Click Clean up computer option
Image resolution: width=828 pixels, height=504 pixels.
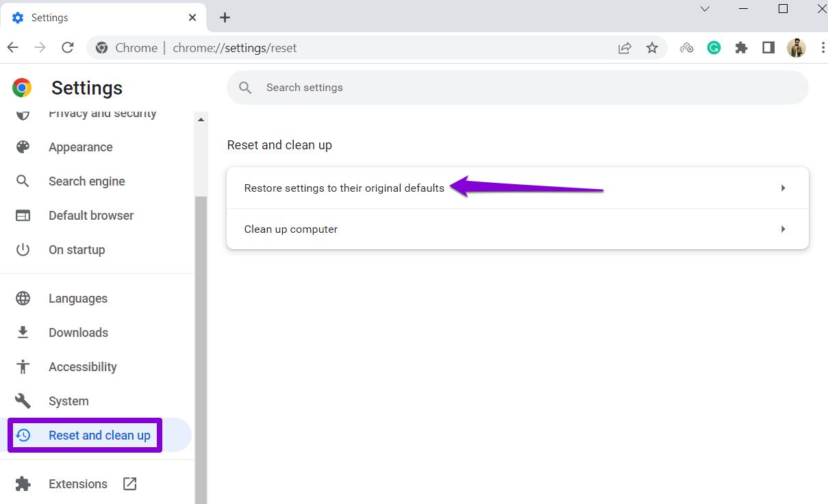[x=518, y=229]
